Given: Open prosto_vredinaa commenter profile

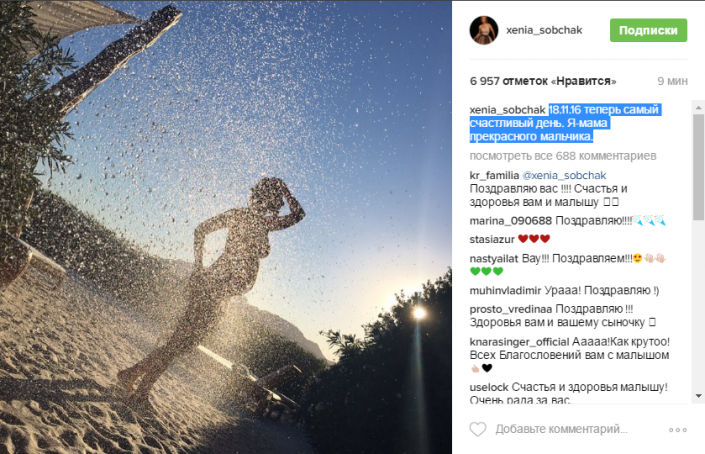Looking at the screenshot, I should 510,309.
